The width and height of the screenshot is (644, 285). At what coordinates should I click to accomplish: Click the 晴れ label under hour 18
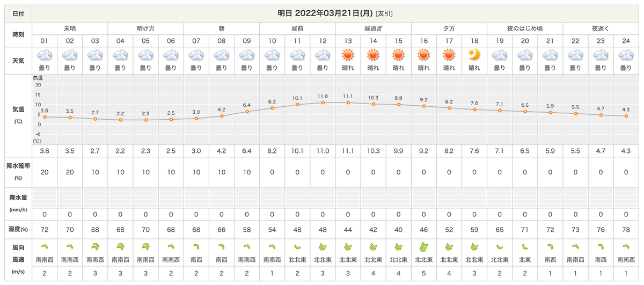[474, 68]
